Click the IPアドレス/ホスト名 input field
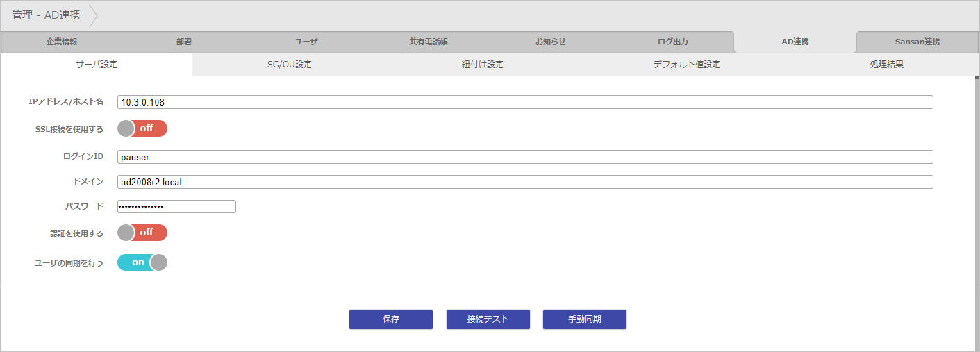Screen dimensions: 980x352 click(525, 102)
